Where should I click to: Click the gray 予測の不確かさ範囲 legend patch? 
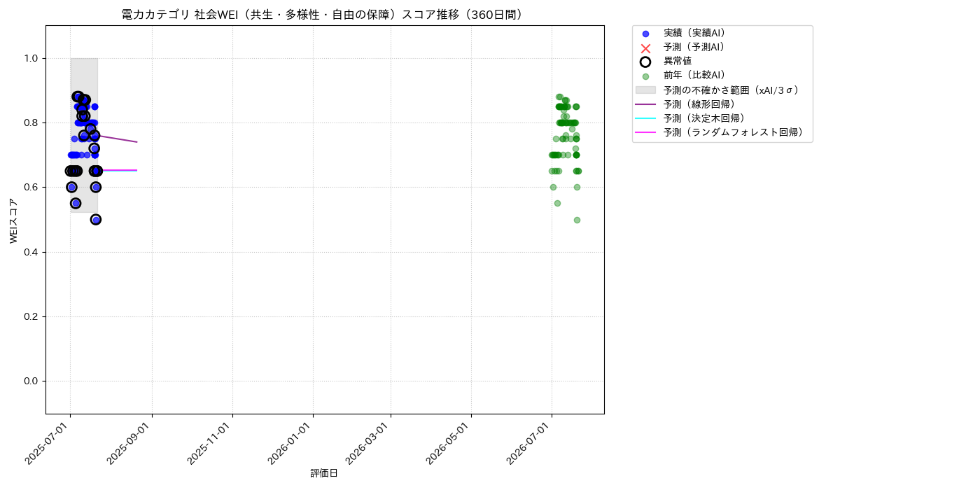click(x=645, y=90)
